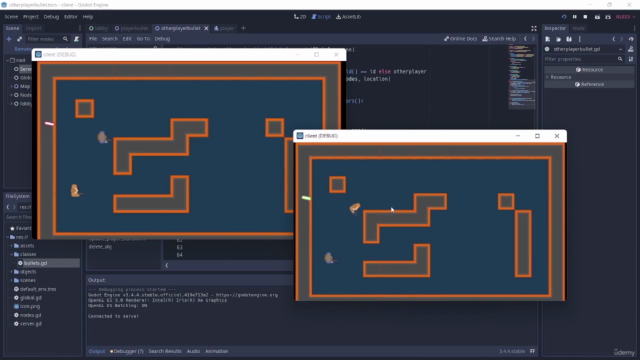This screenshot has width=640, height=360.
Task: Click the create new resource icon in Inspector
Action: tap(548, 39)
